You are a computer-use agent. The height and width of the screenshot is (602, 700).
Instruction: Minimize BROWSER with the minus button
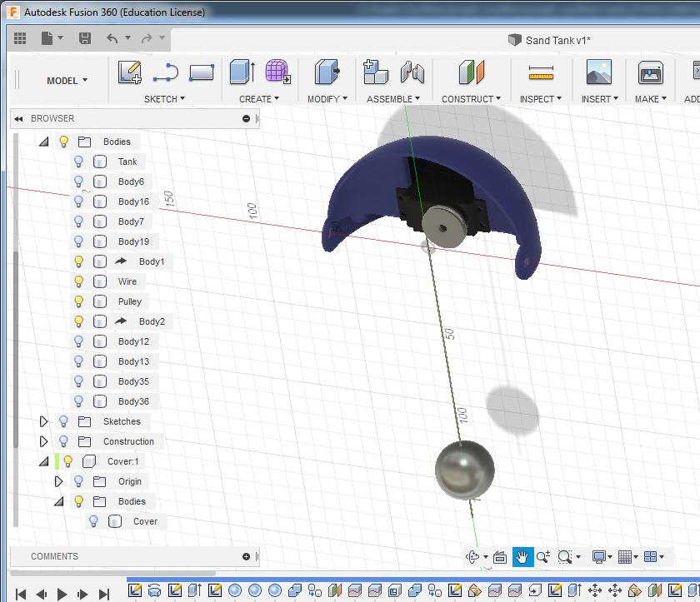tap(246, 118)
